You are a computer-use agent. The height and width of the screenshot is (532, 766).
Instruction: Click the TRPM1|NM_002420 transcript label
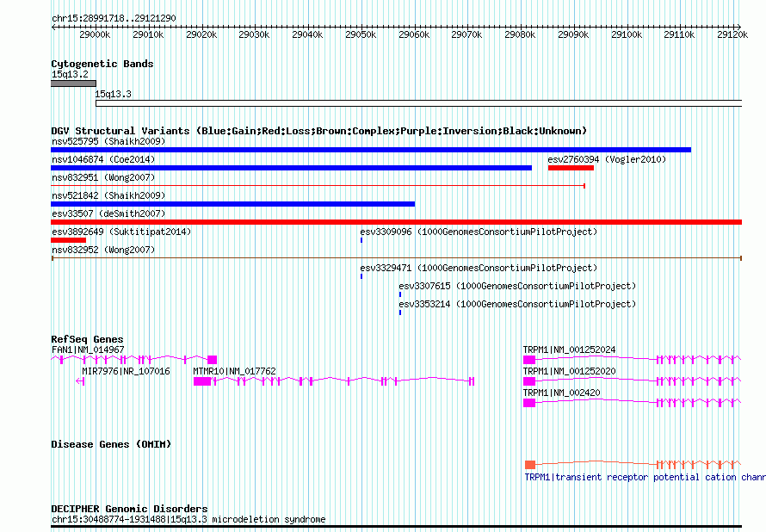[x=561, y=393]
